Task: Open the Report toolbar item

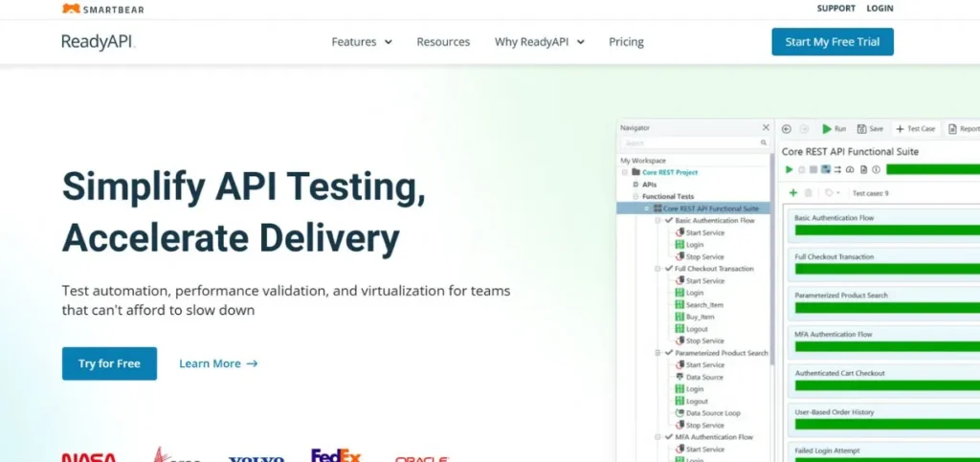Action: point(964,128)
